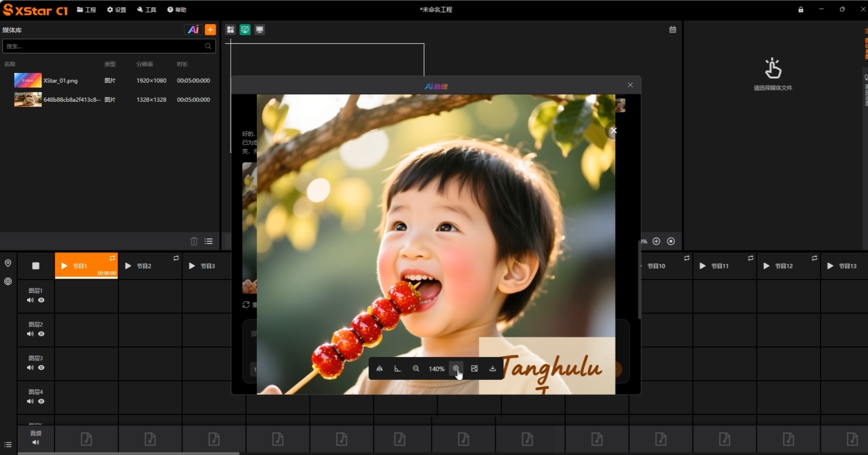Delete selected media with trash icon
Screen dimensions: 868x455
pos(194,241)
